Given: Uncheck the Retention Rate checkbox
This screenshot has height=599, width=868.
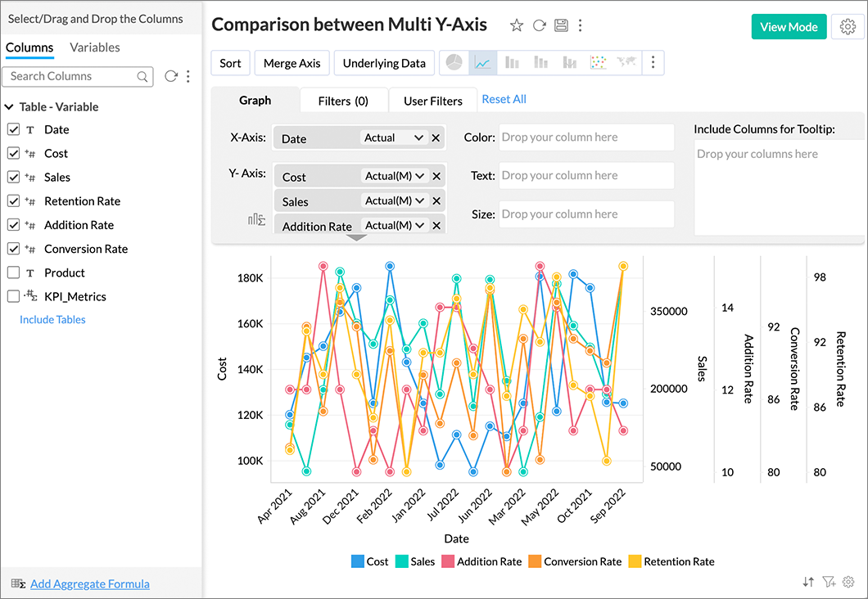Looking at the screenshot, I should (13, 200).
